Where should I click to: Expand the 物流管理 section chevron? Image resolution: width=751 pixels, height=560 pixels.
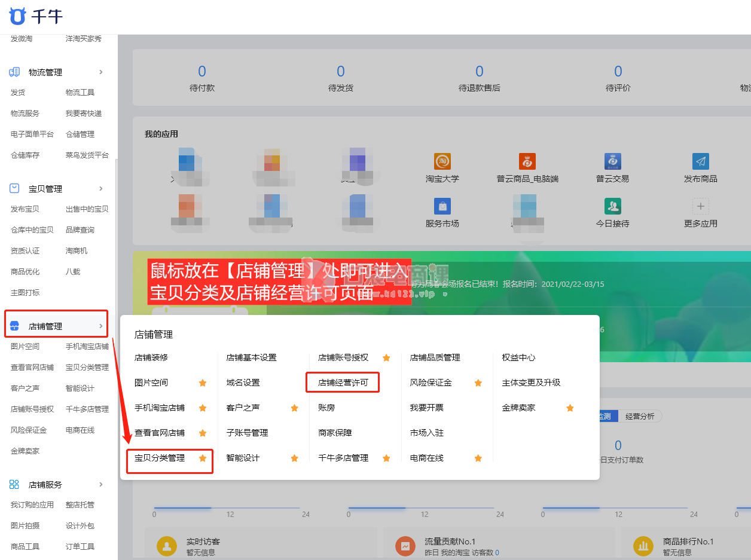point(101,72)
